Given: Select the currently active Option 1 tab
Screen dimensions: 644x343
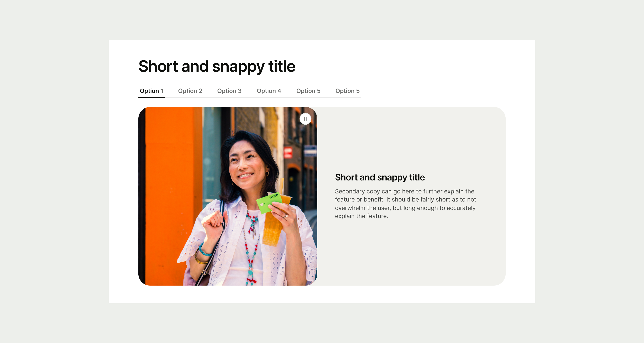Looking at the screenshot, I should click(151, 91).
